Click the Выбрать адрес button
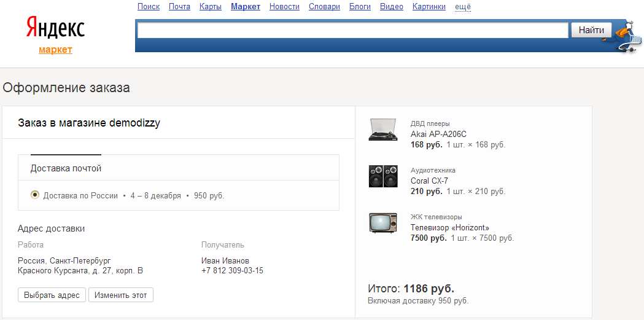This screenshot has height=320, width=644. tap(52, 295)
